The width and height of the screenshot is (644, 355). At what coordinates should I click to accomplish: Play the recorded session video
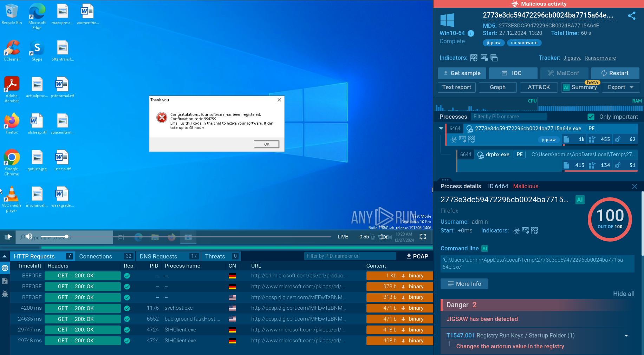coord(8,237)
